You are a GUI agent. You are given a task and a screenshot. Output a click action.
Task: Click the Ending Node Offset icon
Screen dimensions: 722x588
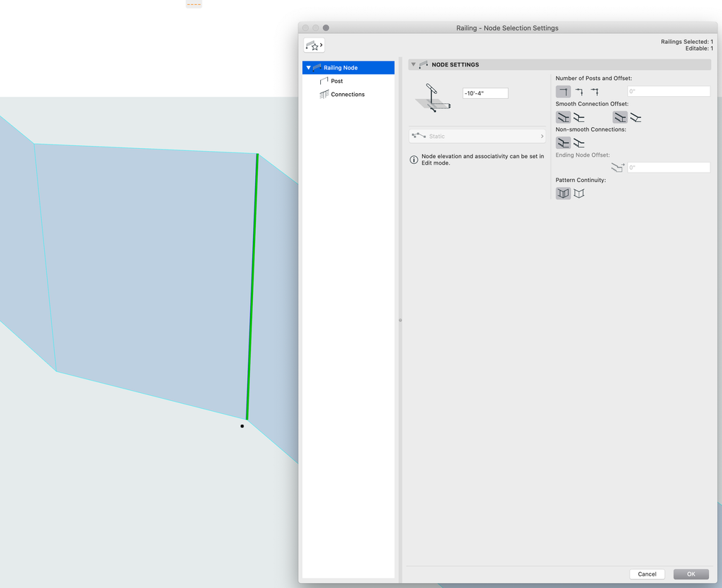pyautogui.click(x=617, y=168)
